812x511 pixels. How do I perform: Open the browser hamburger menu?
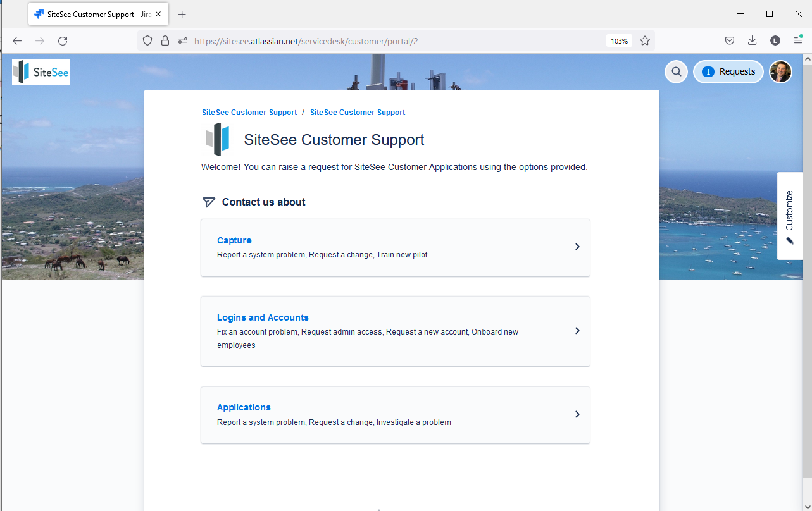coord(798,40)
